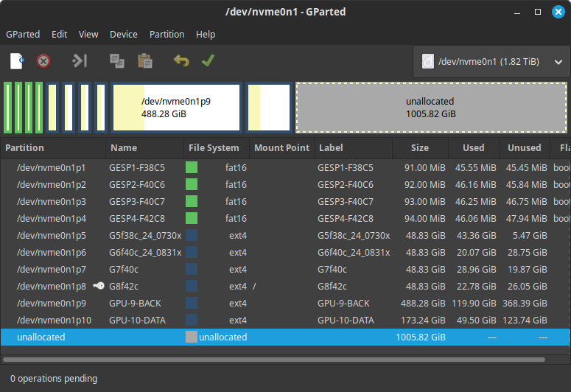Sort by the Partition column header
Image resolution: width=571 pixels, height=392 pixels.
click(53, 147)
